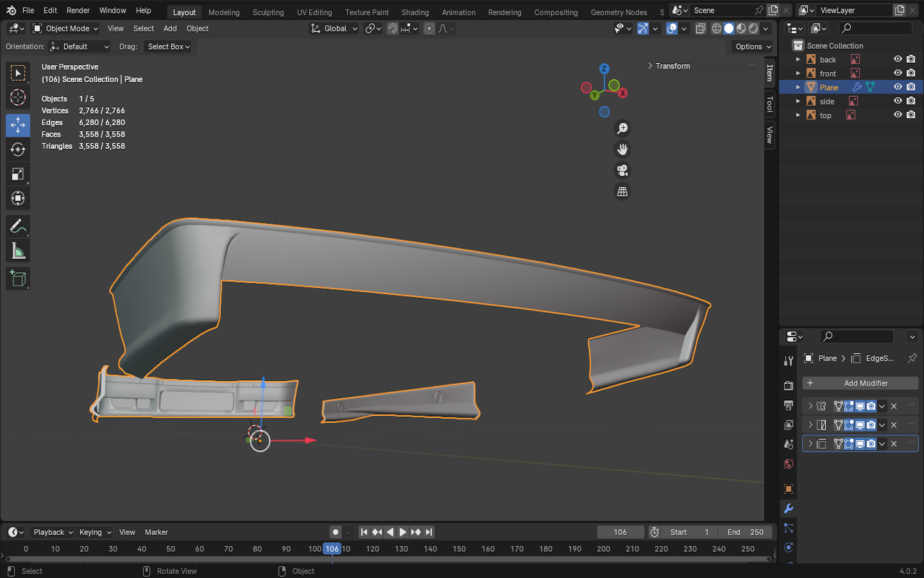
Task: Switch perspective/orthographic with the grid gizmo
Action: click(x=622, y=191)
